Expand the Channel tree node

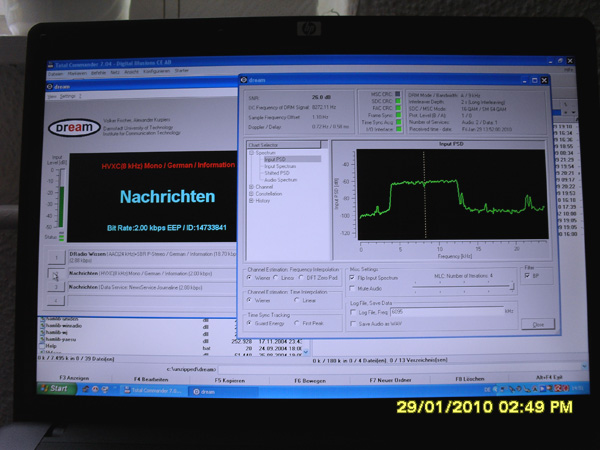point(251,187)
